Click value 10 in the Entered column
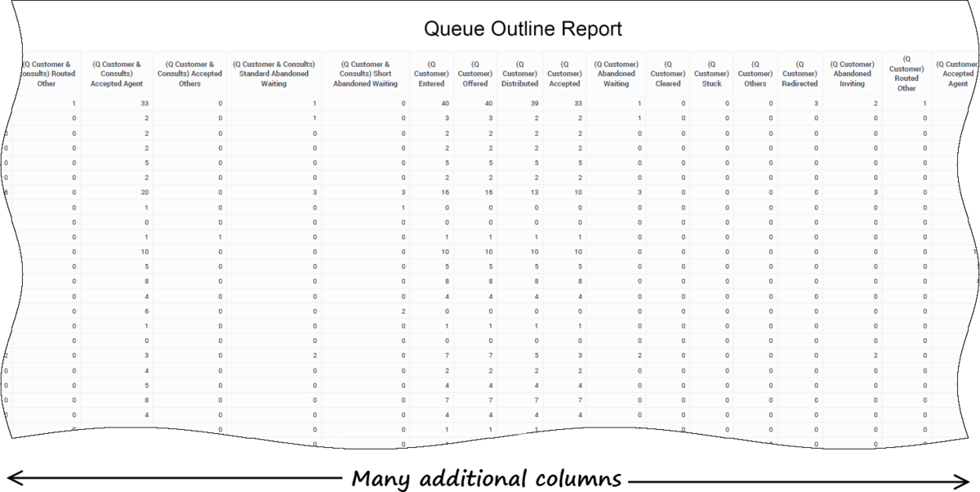The image size is (980, 492). pyautogui.click(x=444, y=252)
